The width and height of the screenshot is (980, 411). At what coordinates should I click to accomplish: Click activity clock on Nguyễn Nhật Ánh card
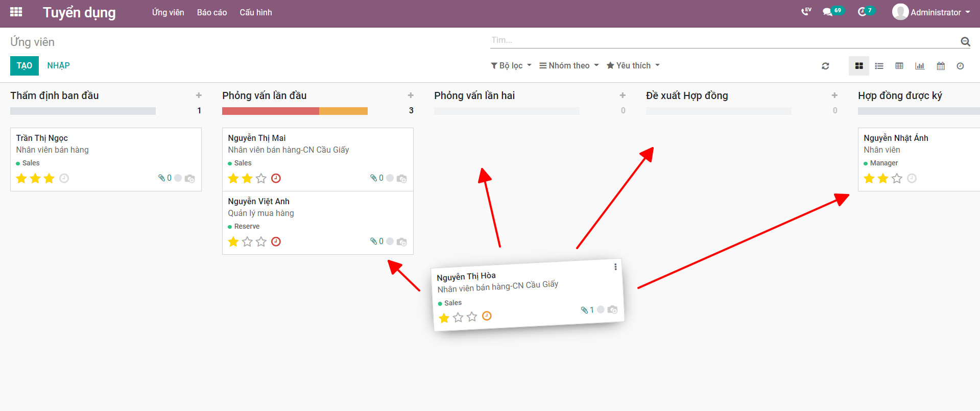912,178
